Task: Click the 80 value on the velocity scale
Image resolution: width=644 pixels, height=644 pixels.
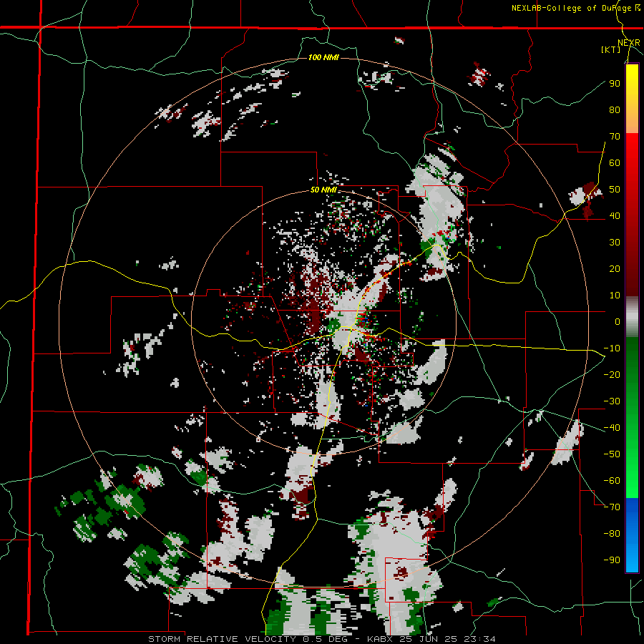Action: click(x=615, y=109)
